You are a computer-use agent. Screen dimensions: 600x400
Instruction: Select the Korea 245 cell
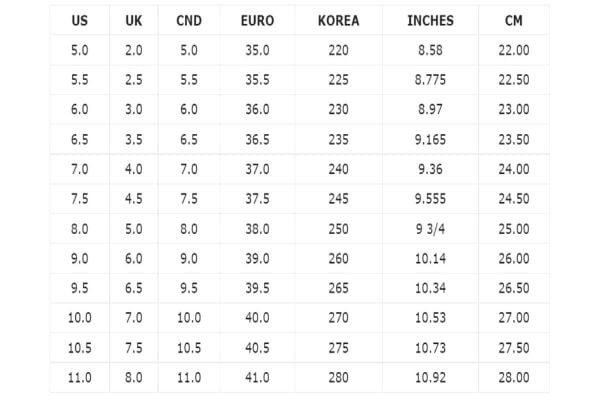click(339, 199)
